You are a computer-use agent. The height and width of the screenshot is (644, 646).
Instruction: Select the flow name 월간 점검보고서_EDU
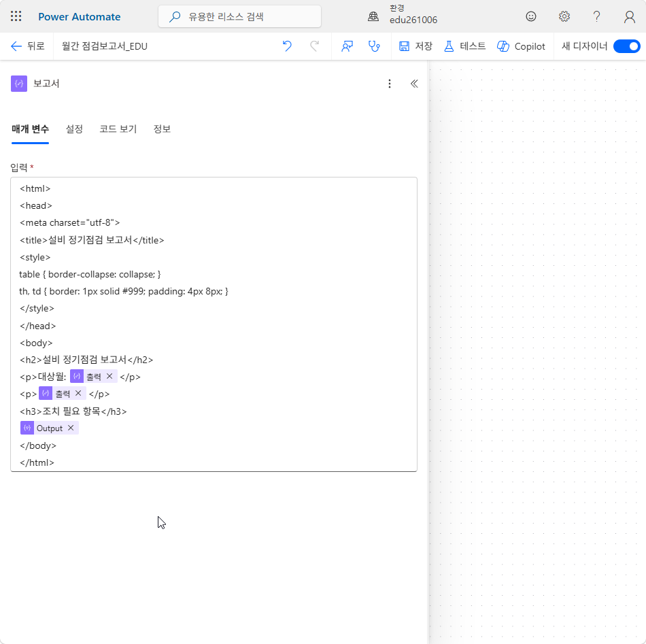[105, 46]
